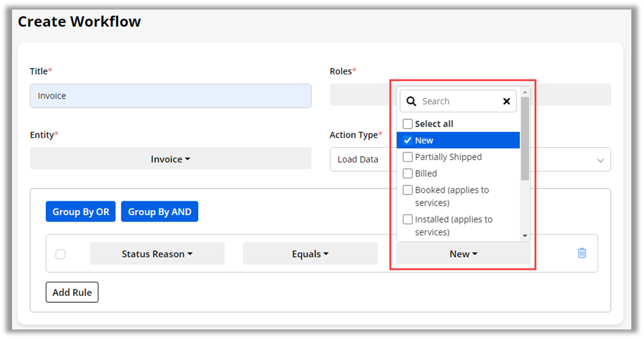This screenshot has height=339, width=644.
Task: Enable Booked (applies to services) option
Action: [x=408, y=190]
